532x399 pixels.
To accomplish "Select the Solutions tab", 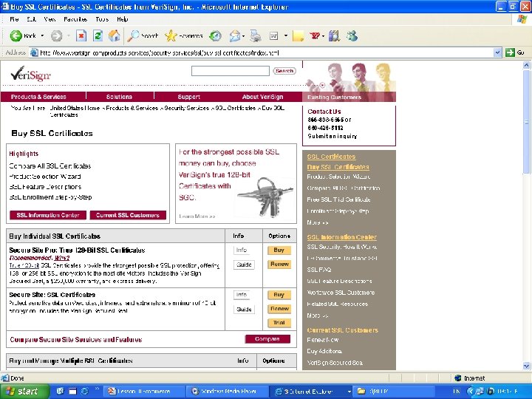I will click(119, 97).
